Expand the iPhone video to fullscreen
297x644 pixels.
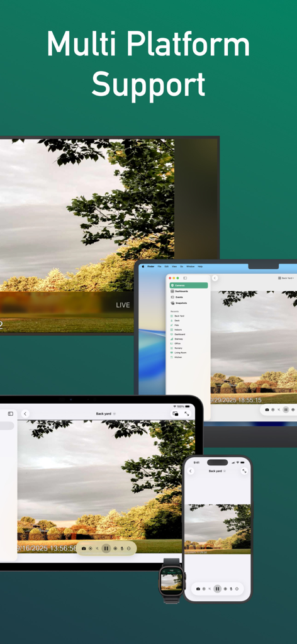click(244, 471)
